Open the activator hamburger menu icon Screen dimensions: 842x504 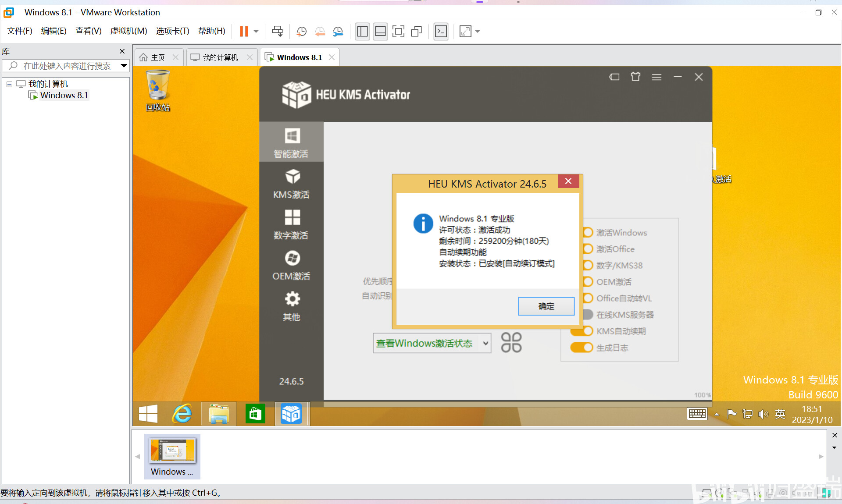[x=656, y=77]
